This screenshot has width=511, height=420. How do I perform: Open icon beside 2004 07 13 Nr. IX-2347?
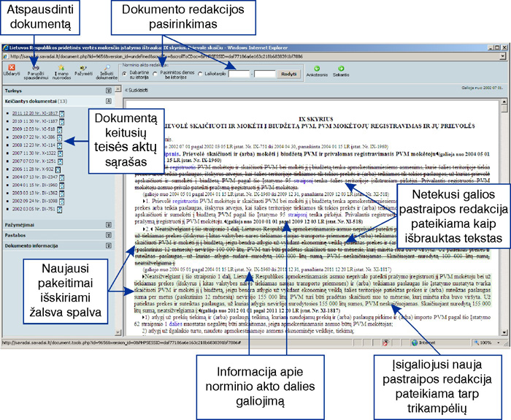click(x=61, y=177)
